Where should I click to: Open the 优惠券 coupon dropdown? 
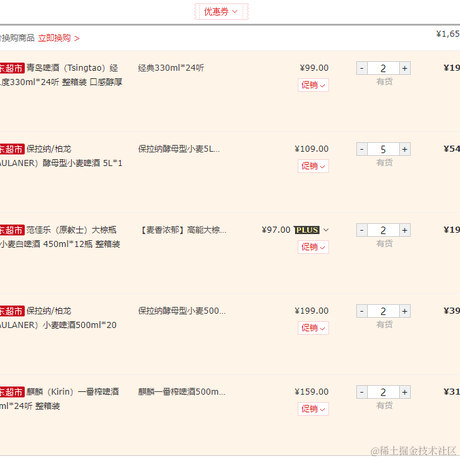221,12
